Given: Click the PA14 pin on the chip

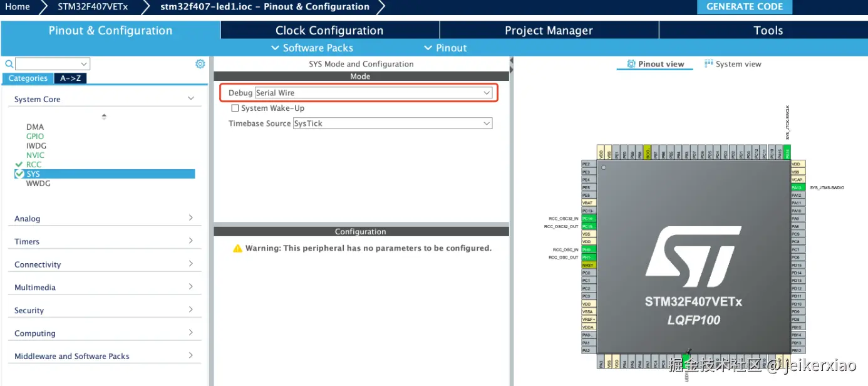Looking at the screenshot, I should 787,152.
